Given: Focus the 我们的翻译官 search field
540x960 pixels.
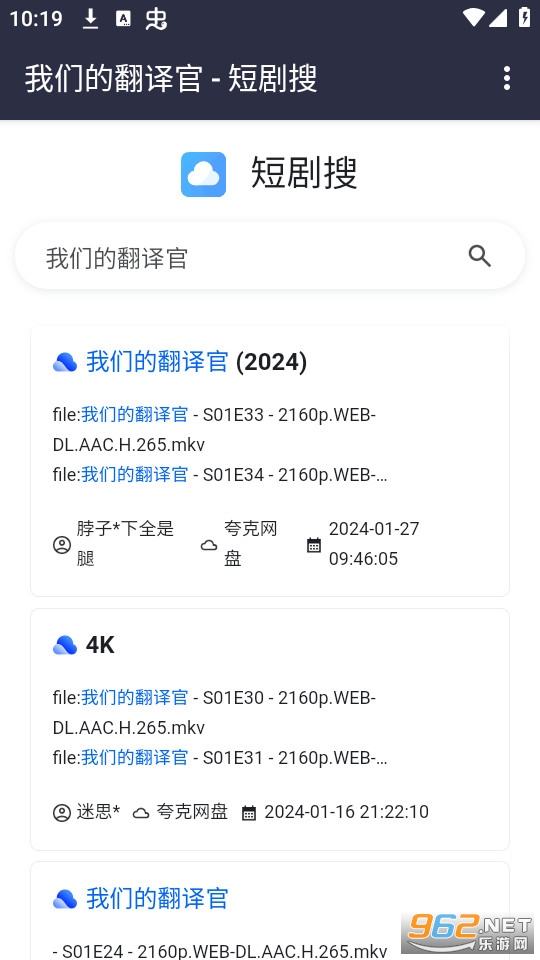Looking at the screenshot, I should 270,256.
